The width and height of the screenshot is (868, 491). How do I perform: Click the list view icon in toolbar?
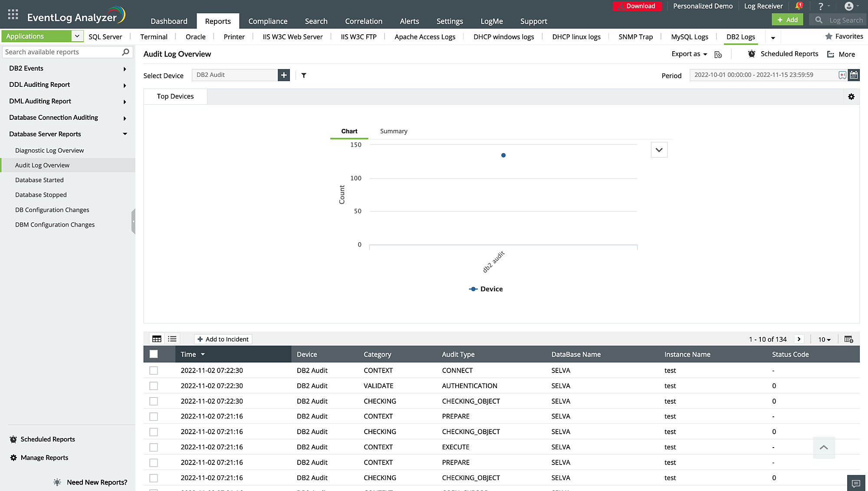click(172, 339)
